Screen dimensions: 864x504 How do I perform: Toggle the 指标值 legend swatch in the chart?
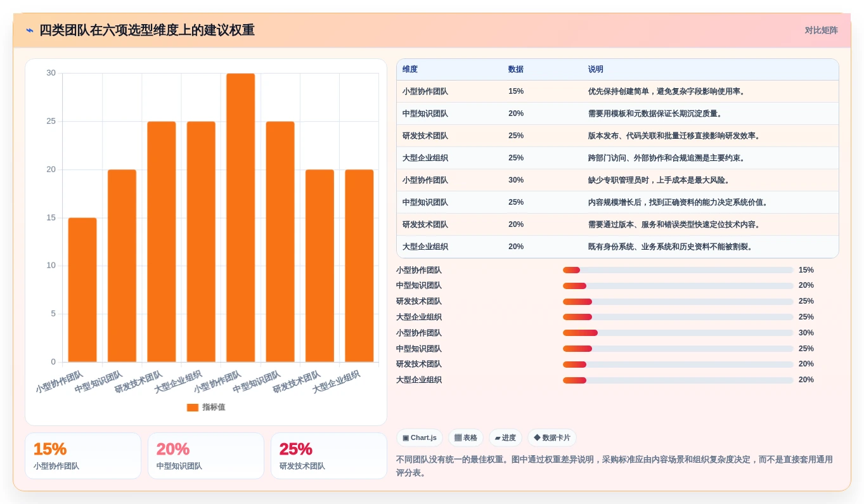[192, 407]
